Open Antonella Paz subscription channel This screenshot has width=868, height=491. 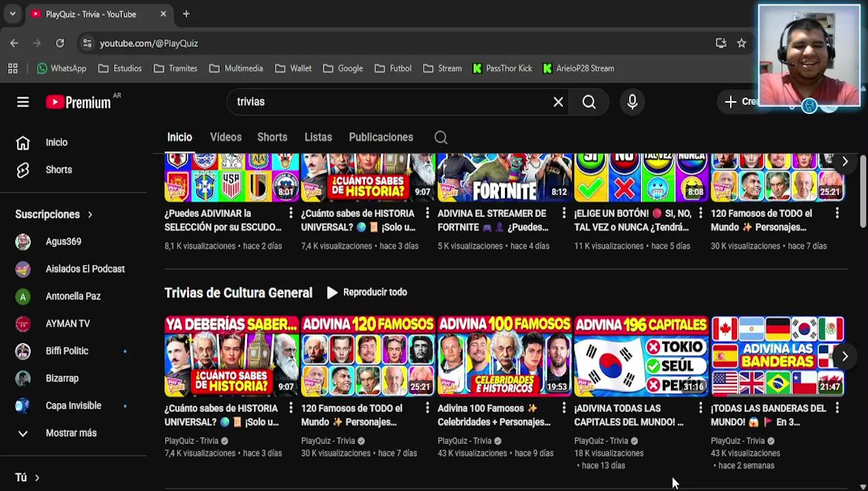(x=73, y=296)
